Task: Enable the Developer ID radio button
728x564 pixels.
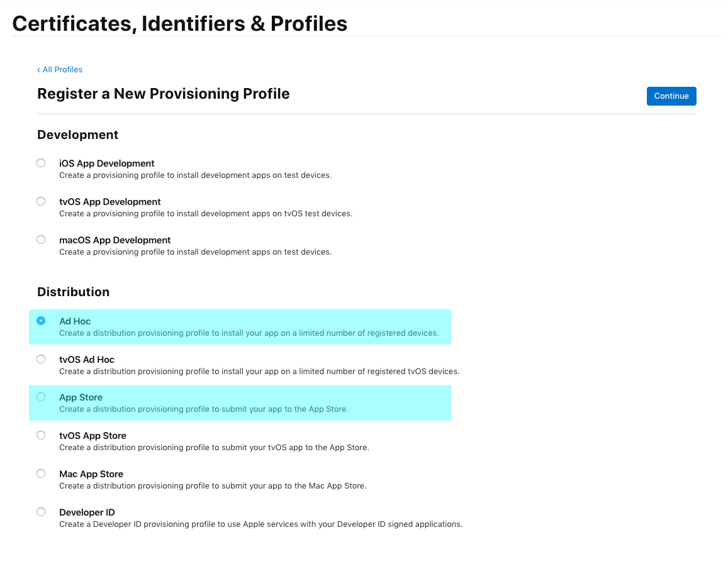Action: click(x=41, y=512)
